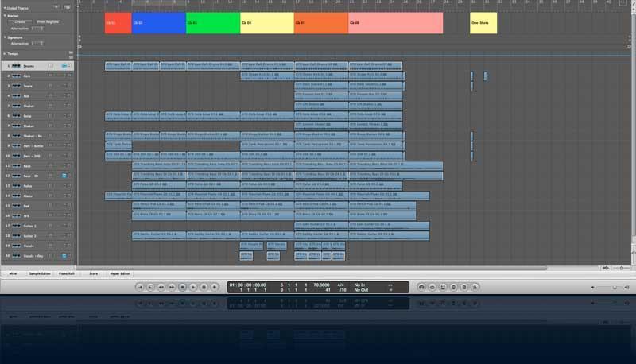This screenshot has height=364, width=636.
Task: Click the Guitar 1 track icon
Action: point(17,226)
